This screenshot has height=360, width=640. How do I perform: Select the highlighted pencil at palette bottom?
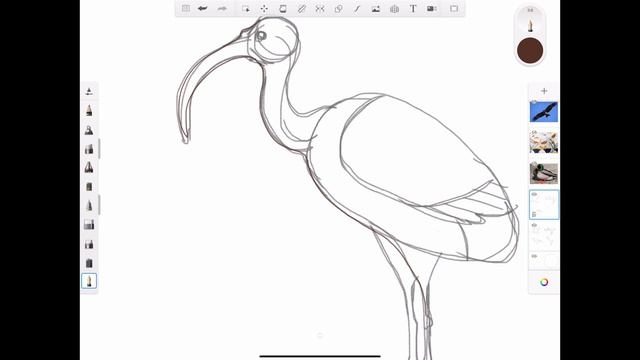(89, 281)
